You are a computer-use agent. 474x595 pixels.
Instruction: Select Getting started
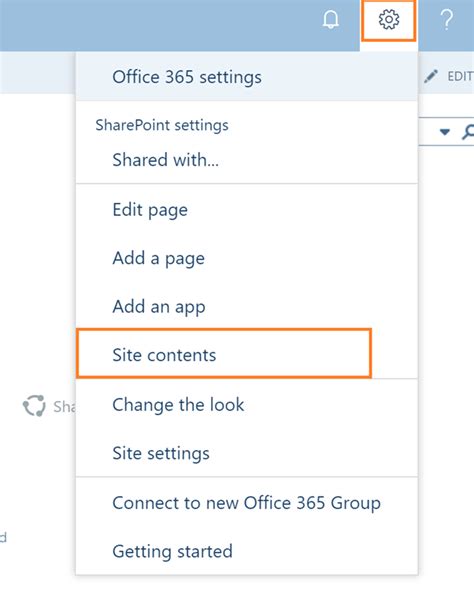coord(247,551)
